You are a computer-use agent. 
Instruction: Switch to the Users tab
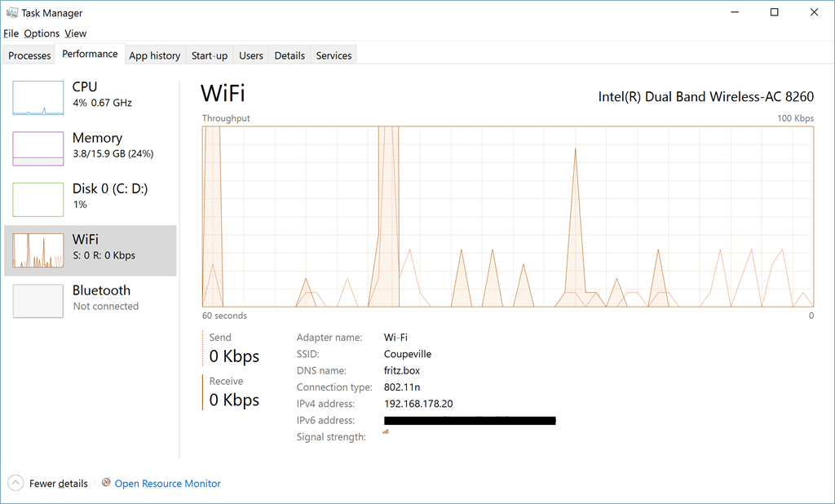point(250,55)
